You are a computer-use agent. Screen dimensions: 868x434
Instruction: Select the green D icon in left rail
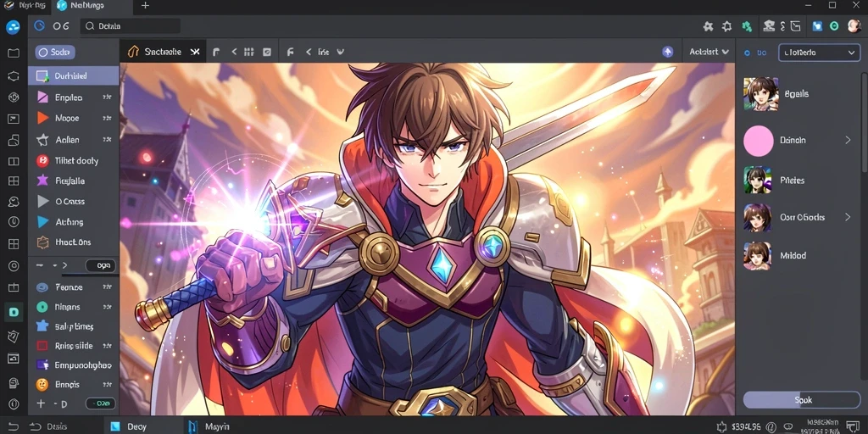[14, 312]
